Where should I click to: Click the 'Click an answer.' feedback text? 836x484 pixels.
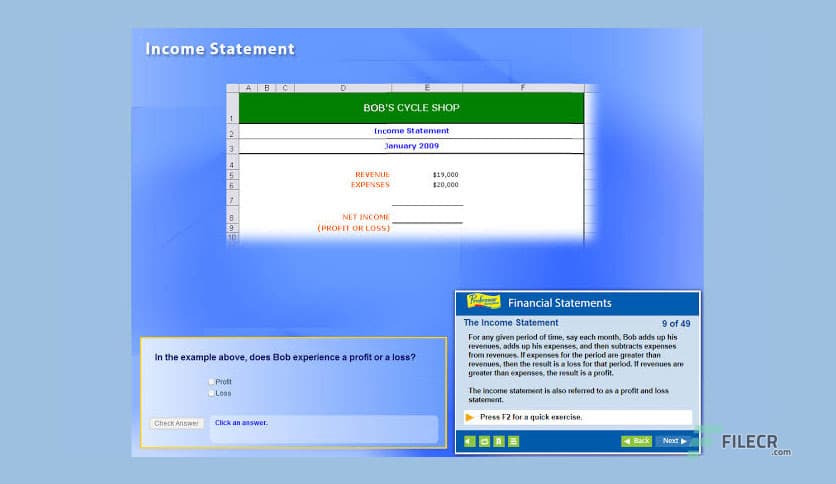pyautogui.click(x=241, y=423)
